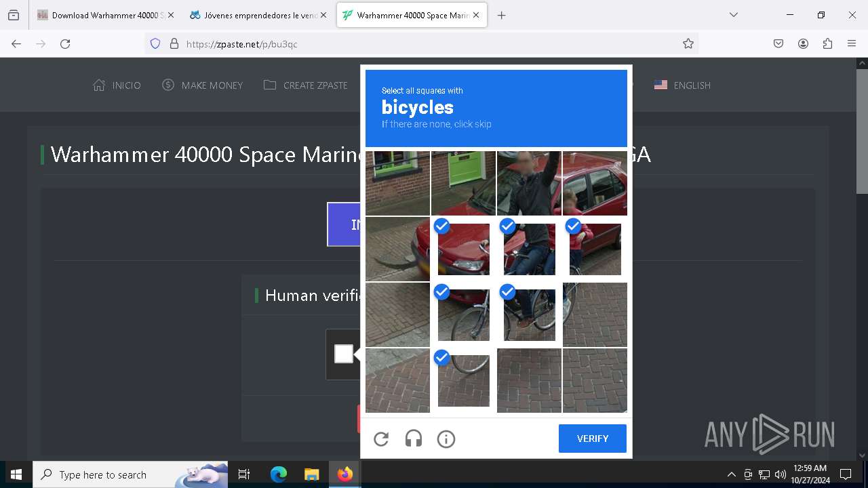Viewport: 868px width, 488px height.
Task: Open captcha information icon
Action: pos(446,439)
